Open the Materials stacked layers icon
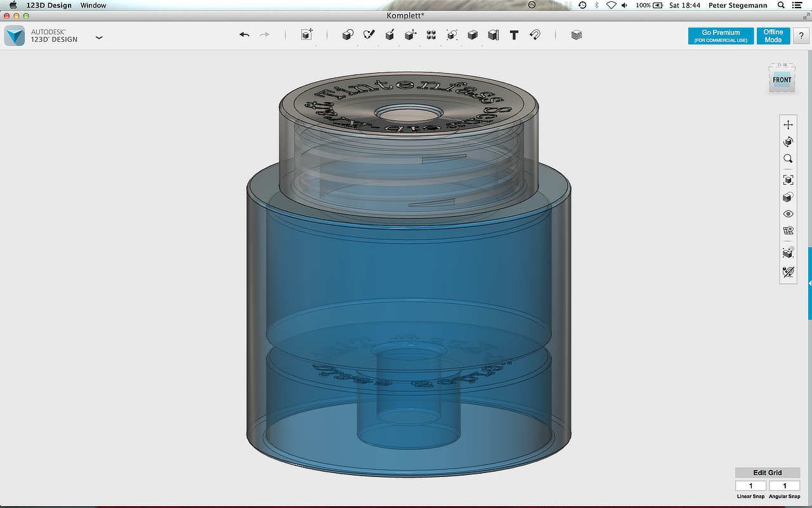 pyautogui.click(x=576, y=35)
